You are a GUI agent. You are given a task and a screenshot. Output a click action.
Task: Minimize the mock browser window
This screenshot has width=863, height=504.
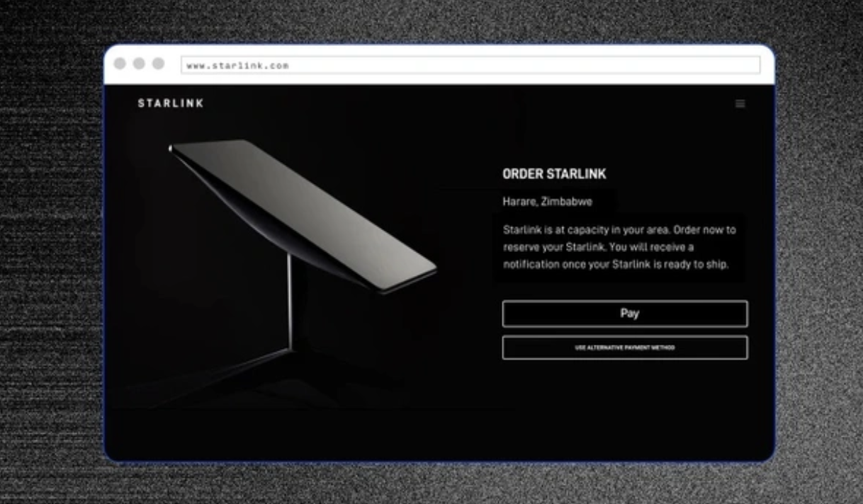click(x=139, y=64)
